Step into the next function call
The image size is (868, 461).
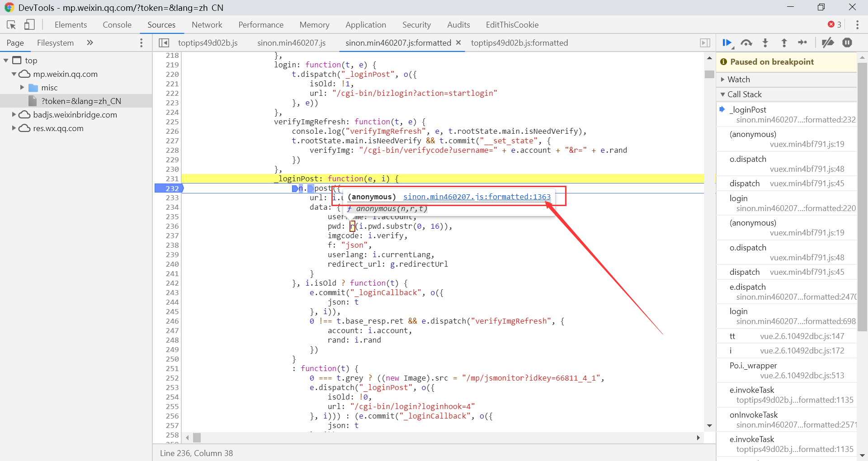765,43
